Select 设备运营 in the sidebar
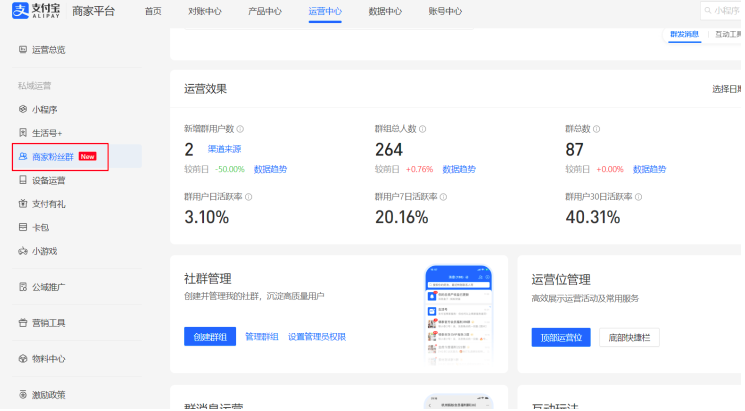This screenshot has width=745, height=411. tap(48, 181)
